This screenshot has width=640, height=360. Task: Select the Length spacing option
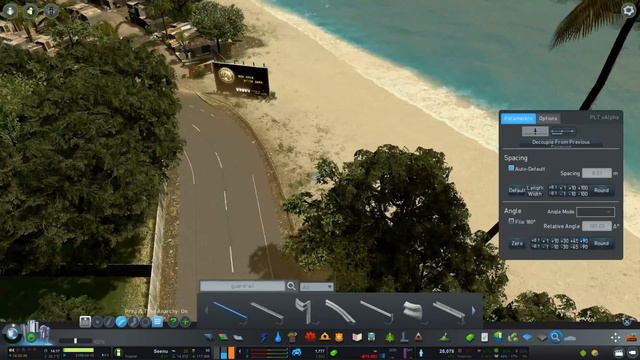[535, 188]
